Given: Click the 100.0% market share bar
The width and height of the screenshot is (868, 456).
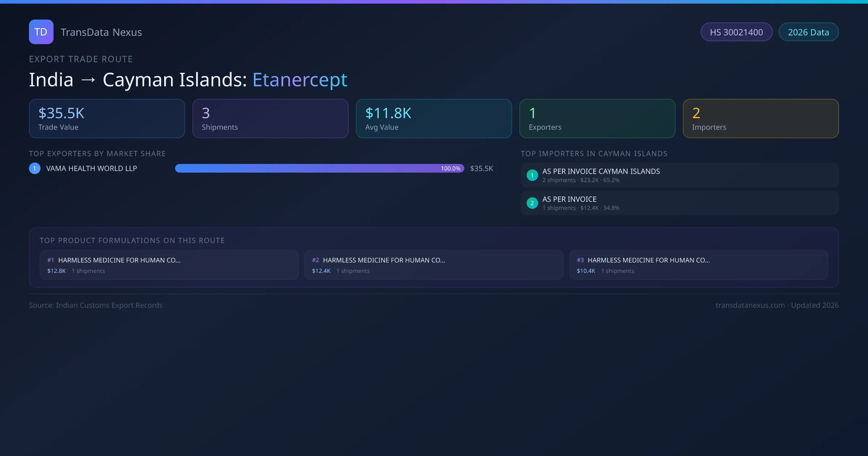Looking at the screenshot, I should [x=319, y=168].
